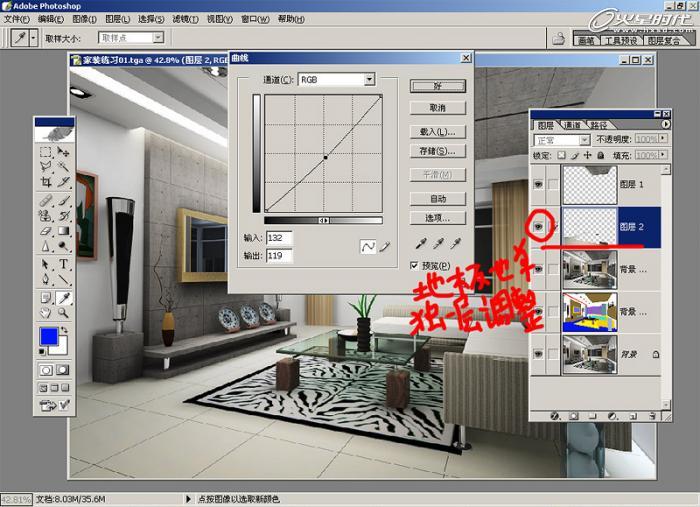Open the 图像(I) menu
The image size is (700, 507).
point(85,19)
